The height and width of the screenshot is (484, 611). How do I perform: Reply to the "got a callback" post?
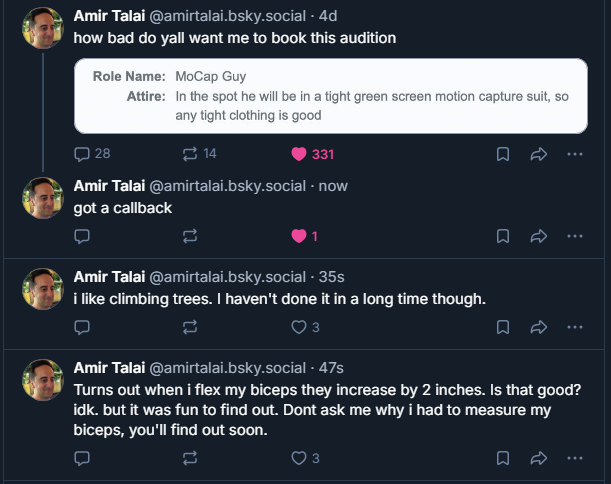[x=83, y=236]
